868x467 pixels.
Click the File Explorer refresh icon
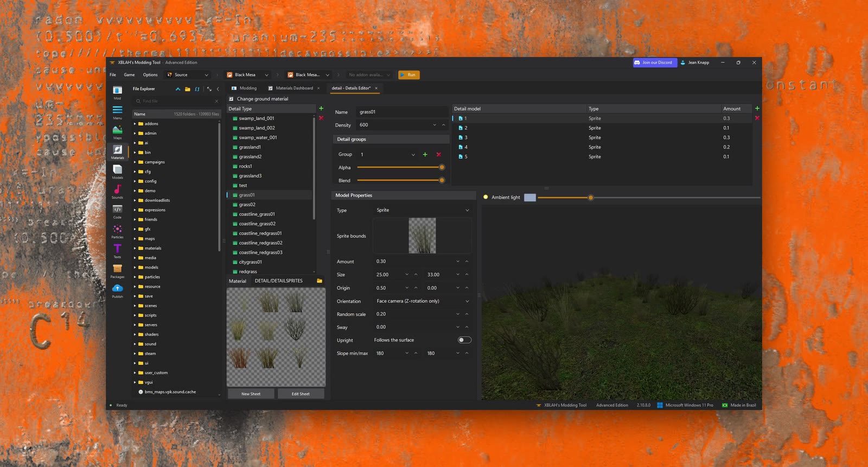[197, 89]
